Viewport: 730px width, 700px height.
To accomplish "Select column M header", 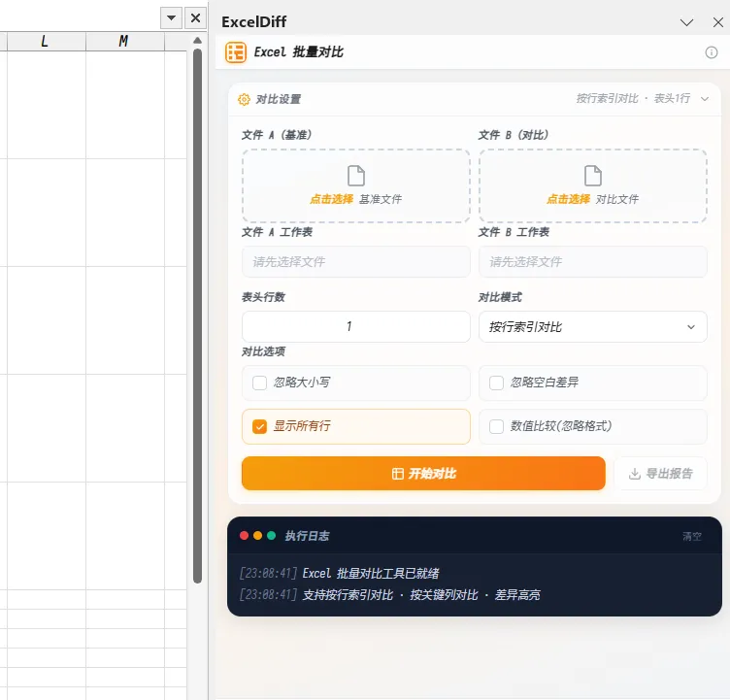I will click(125, 42).
